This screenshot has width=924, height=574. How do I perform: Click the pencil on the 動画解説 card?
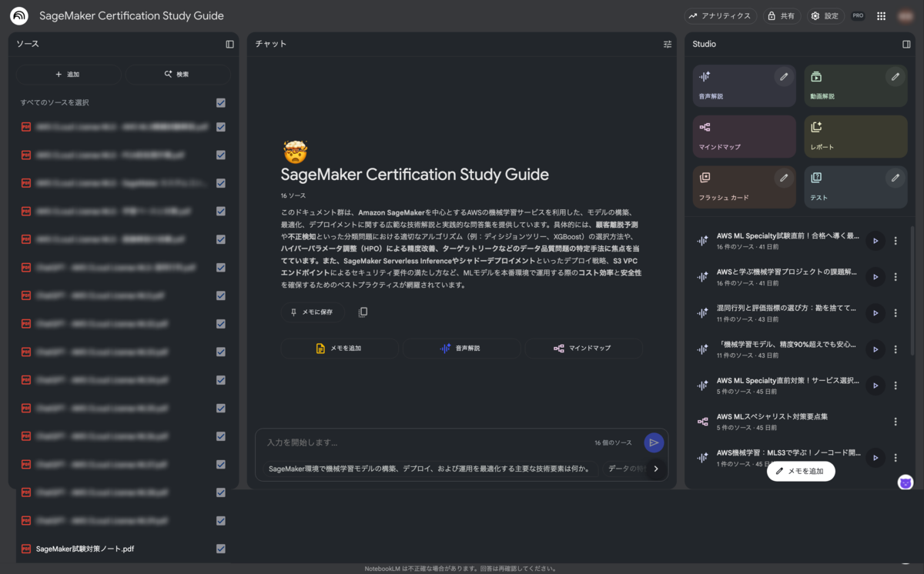(x=895, y=76)
